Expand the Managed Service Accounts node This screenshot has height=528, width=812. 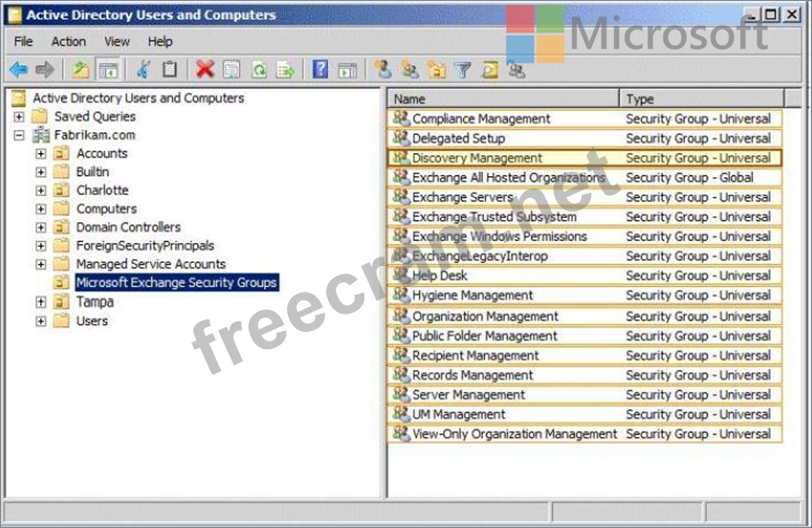(x=41, y=265)
